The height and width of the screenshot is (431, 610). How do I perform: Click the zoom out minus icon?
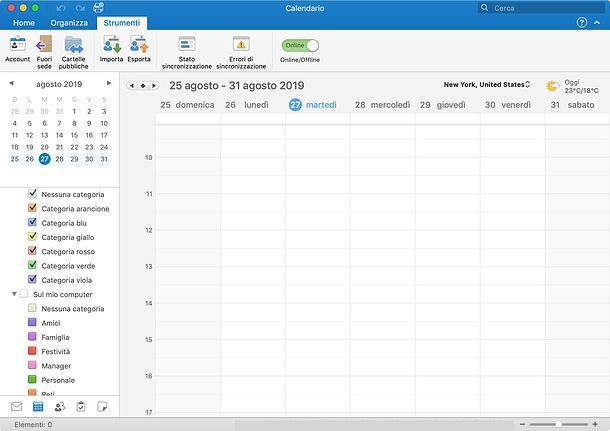[522, 424]
